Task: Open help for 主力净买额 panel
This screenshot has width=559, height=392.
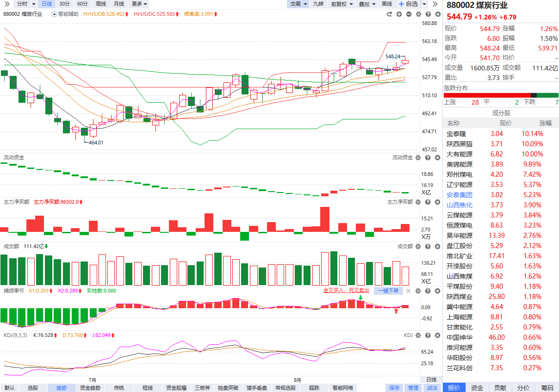Action: [427, 202]
